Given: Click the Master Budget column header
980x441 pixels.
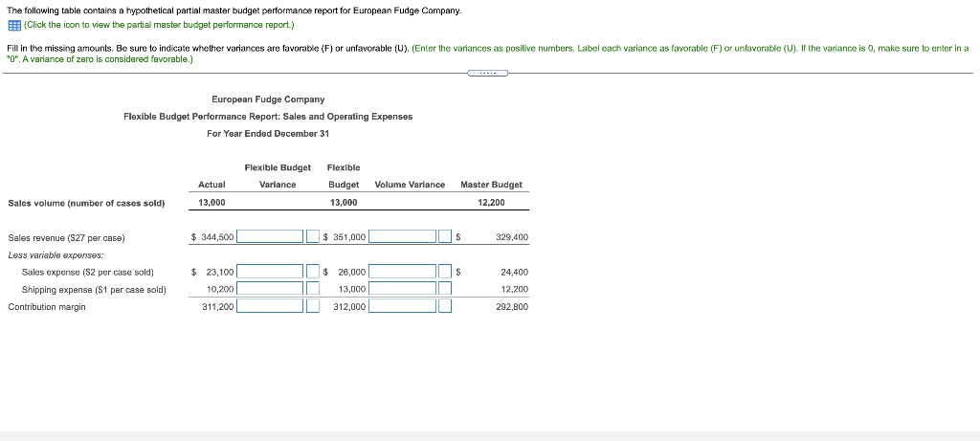Looking at the screenshot, I should 491,185.
